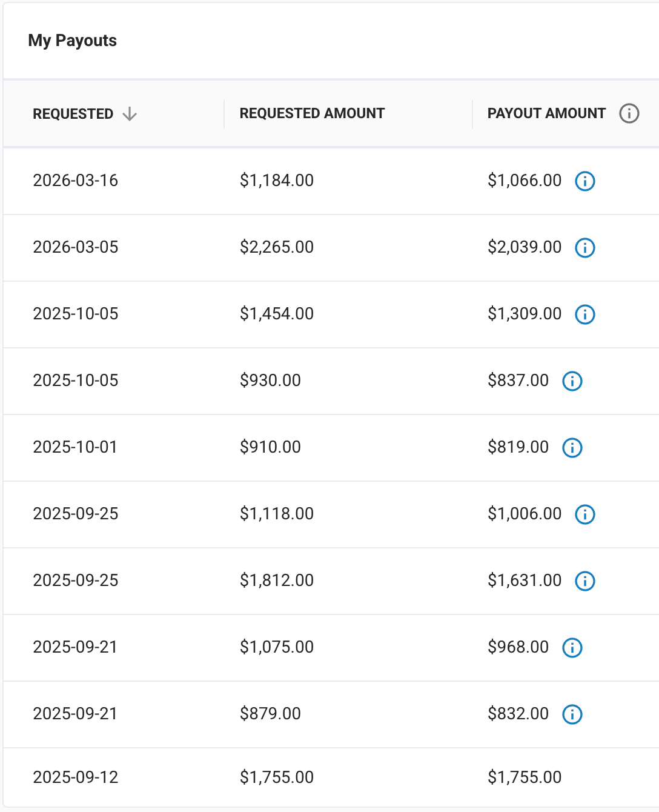Click the REQUESTED AMOUNT column header
Screen dimensions: 659x812
click(312, 113)
